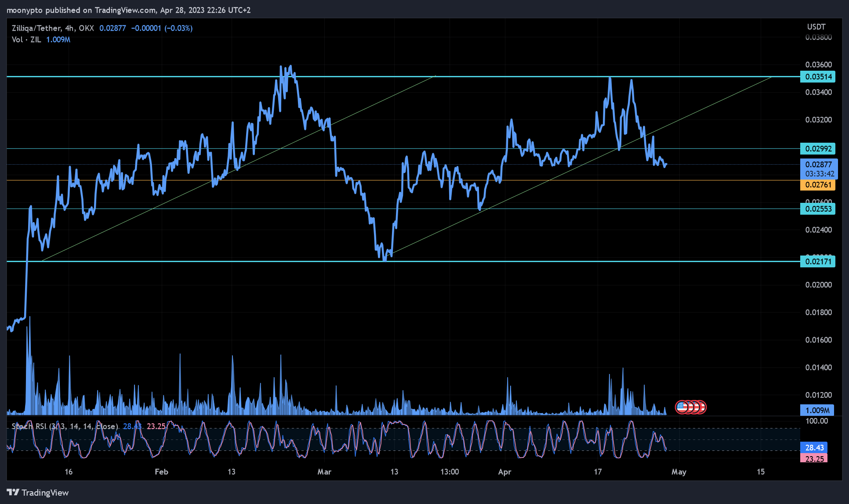Click the TradingView logo at bottom
The width and height of the screenshot is (849, 504).
pos(38,493)
